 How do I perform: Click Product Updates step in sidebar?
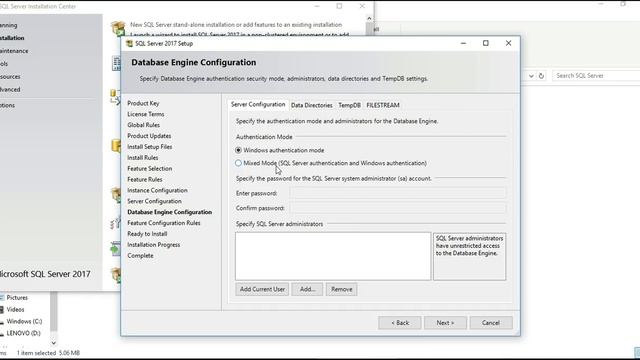(x=149, y=136)
